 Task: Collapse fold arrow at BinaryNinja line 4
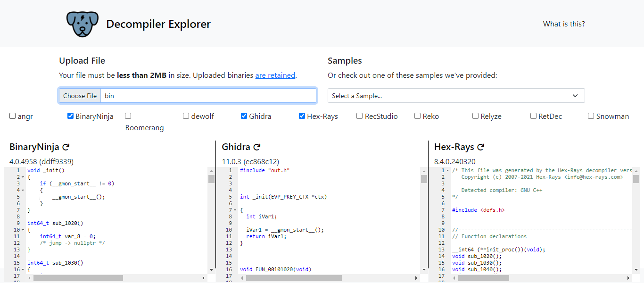pos(23,190)
